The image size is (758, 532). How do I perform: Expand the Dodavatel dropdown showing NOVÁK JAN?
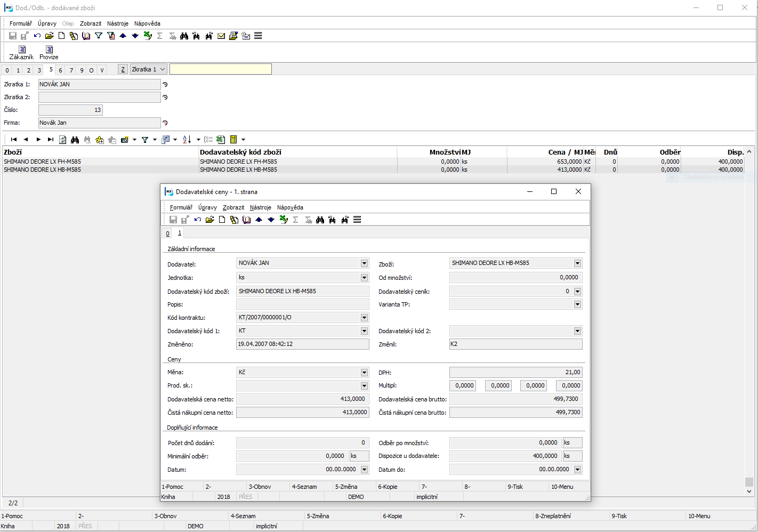click(364, 263)
